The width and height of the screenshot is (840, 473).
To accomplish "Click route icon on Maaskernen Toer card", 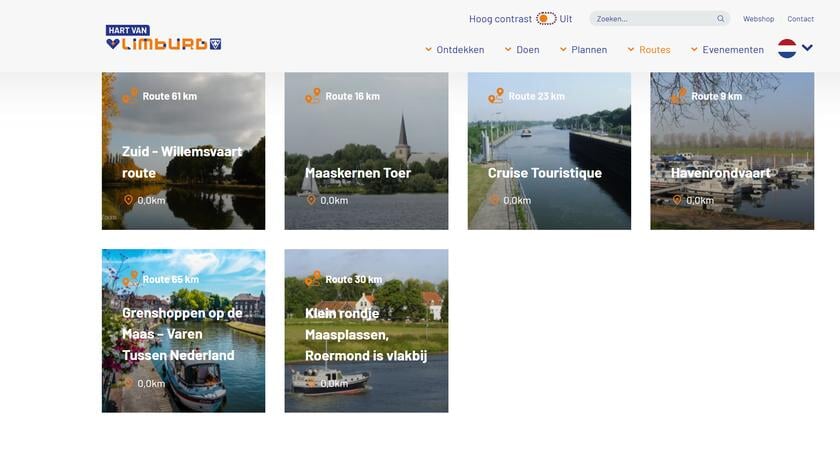I will [x=313, y=96].
